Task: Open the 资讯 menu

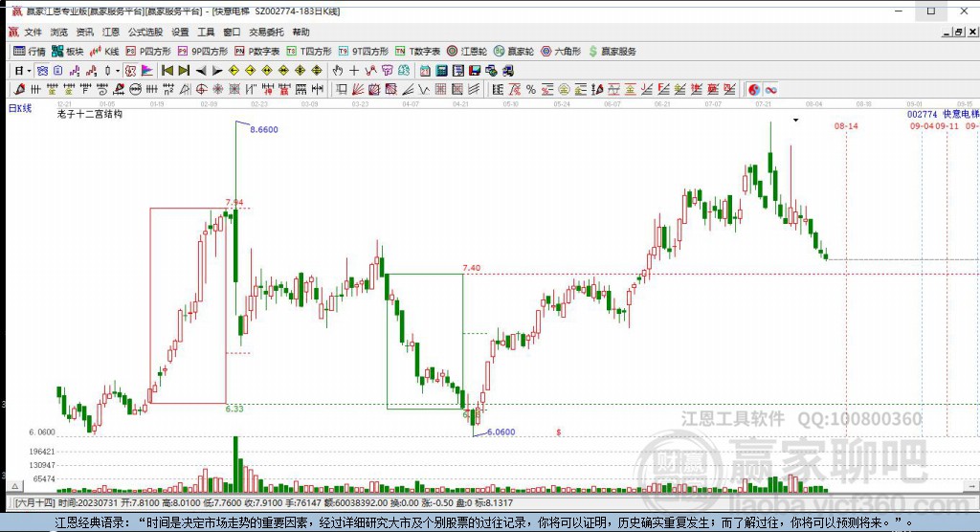Action: point(85,32)
